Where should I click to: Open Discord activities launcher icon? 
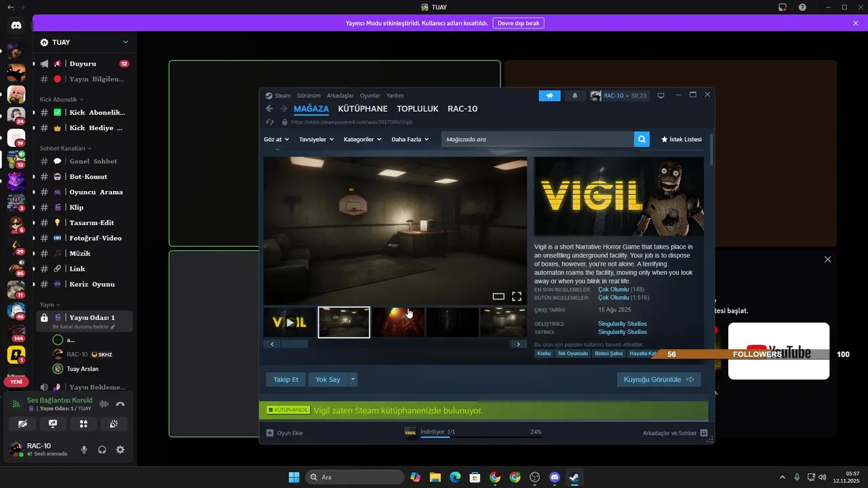tap(83, 424)
